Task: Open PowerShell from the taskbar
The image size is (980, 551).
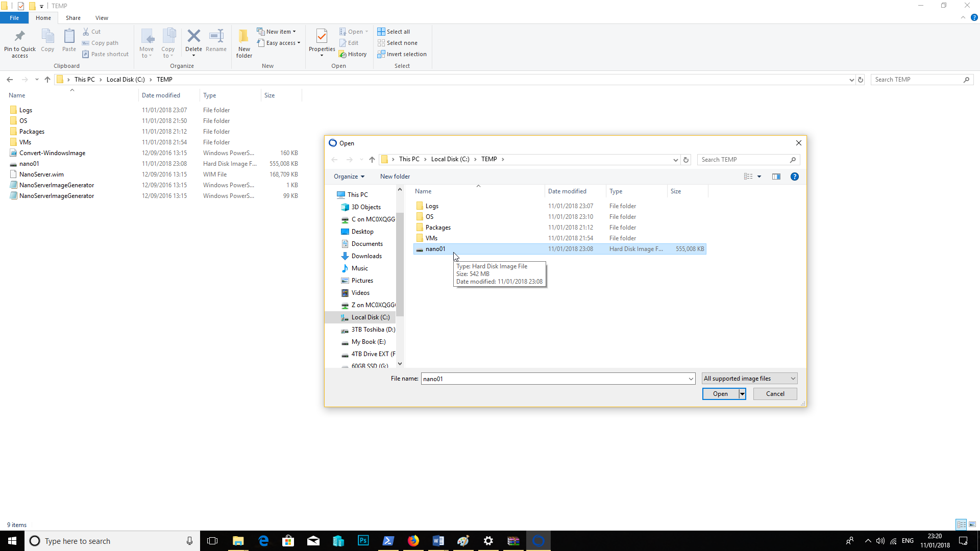Action: pos(388,541)
